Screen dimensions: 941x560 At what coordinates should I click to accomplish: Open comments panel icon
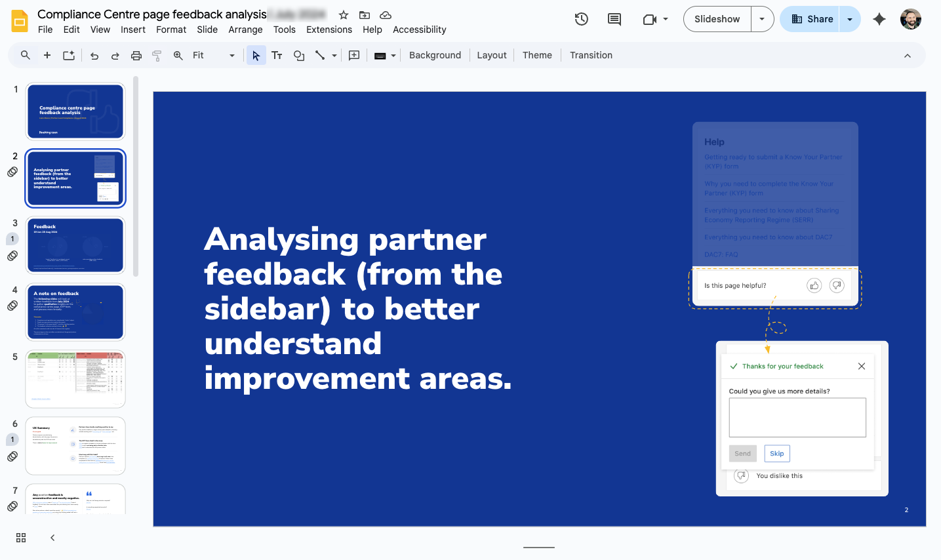point(614,19)
